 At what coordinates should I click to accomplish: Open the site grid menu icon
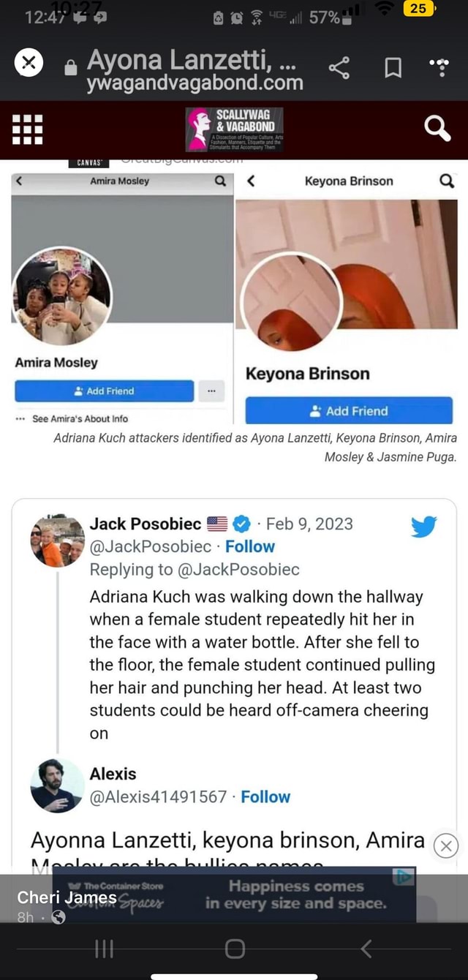(x=28, y=130)
